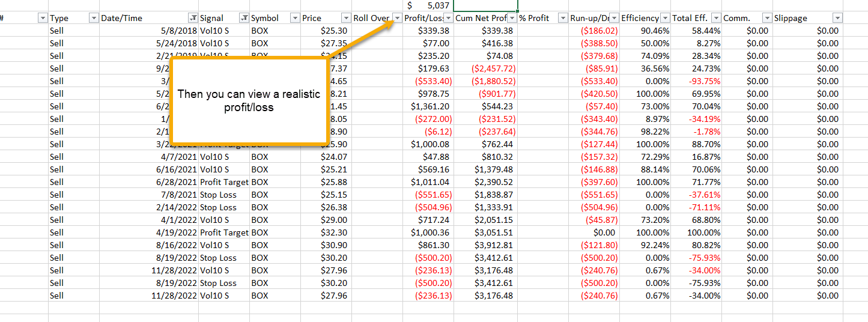The width and height of the screenshot is (868, 322).
Task: Open the Type column filter dropdown
Action: [x=94, y=18]
